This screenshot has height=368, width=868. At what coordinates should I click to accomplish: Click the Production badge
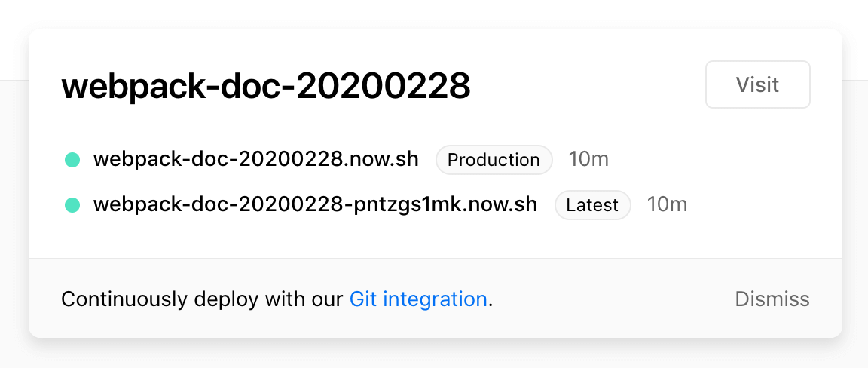tap(494, 160)
